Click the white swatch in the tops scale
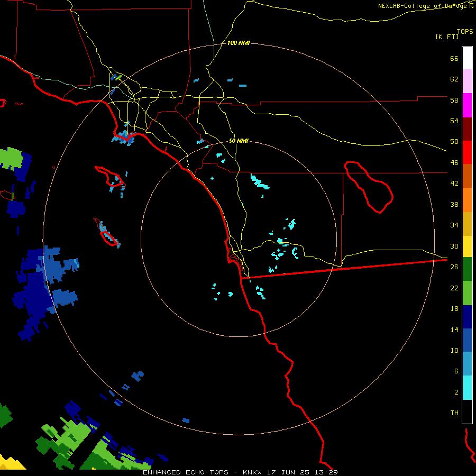 [467, 58]
